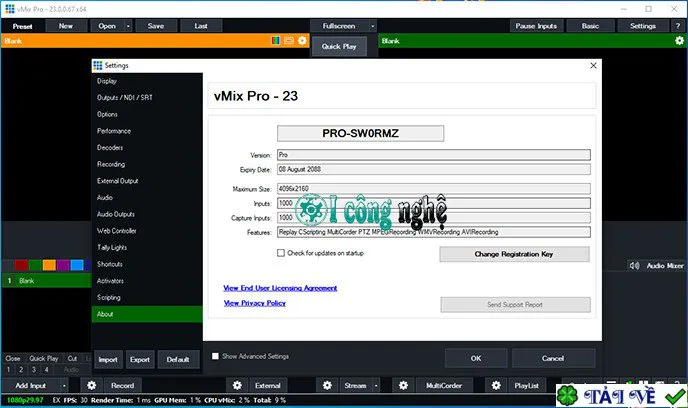688x408 pixels.
Task: Click the Maximum Size field
Action: click(x=434, y=189)
